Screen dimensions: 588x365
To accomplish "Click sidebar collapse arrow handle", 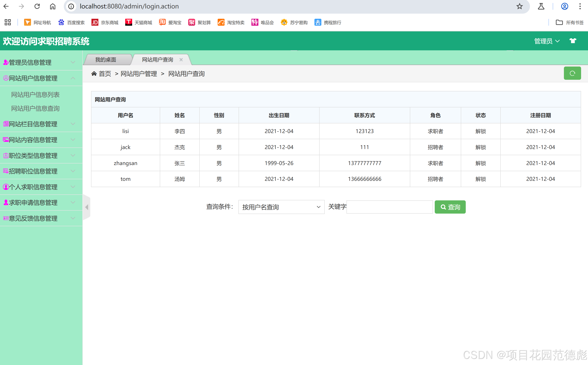I will 87,207.
